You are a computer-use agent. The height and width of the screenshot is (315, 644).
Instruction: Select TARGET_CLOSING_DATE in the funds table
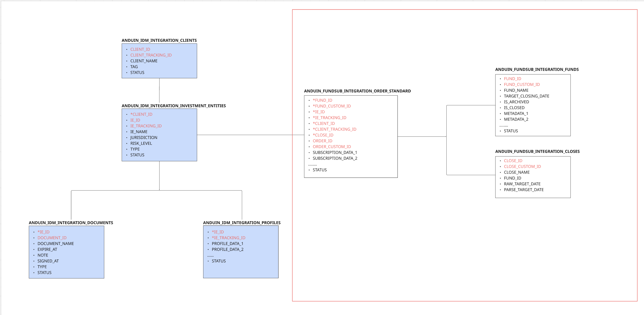click(526, 96)
